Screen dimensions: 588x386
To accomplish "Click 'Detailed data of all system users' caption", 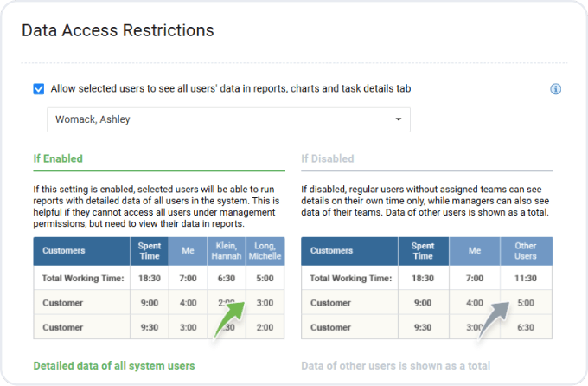I will click(x=114, y=365).
